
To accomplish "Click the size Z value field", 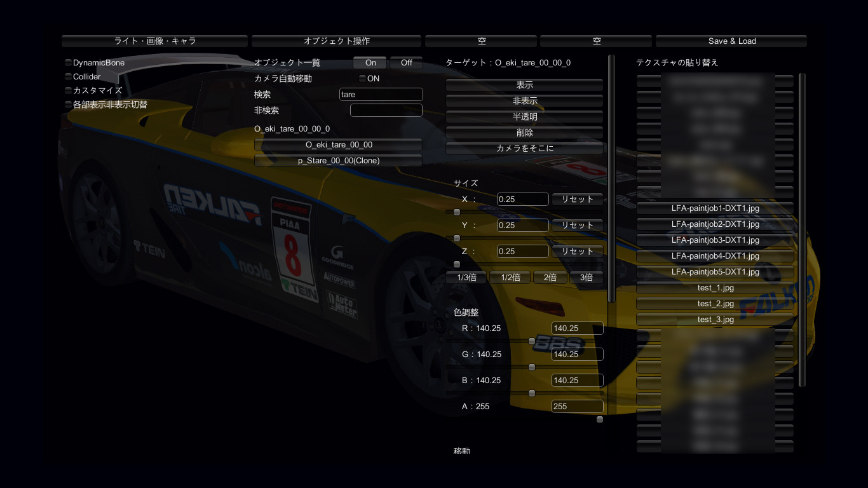I will (x=523, y=252).
